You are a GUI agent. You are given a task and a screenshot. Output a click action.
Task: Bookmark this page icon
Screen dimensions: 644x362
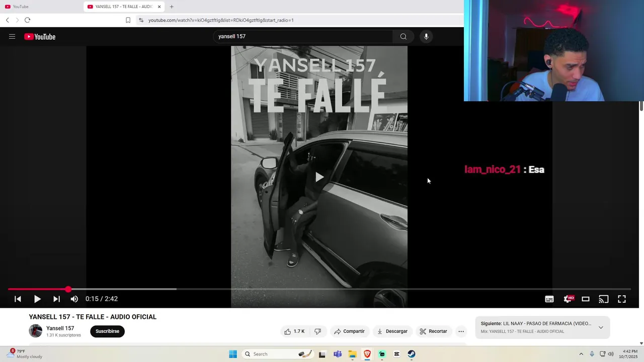(128, 20)
